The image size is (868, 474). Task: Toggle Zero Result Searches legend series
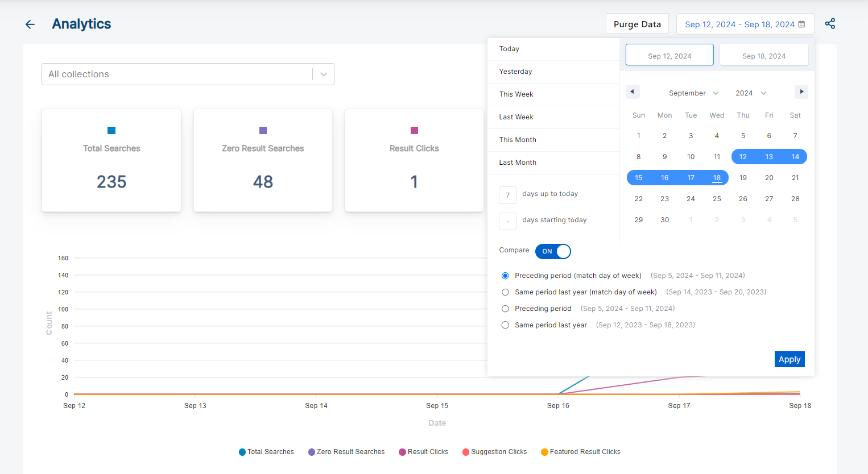point(346,452)
